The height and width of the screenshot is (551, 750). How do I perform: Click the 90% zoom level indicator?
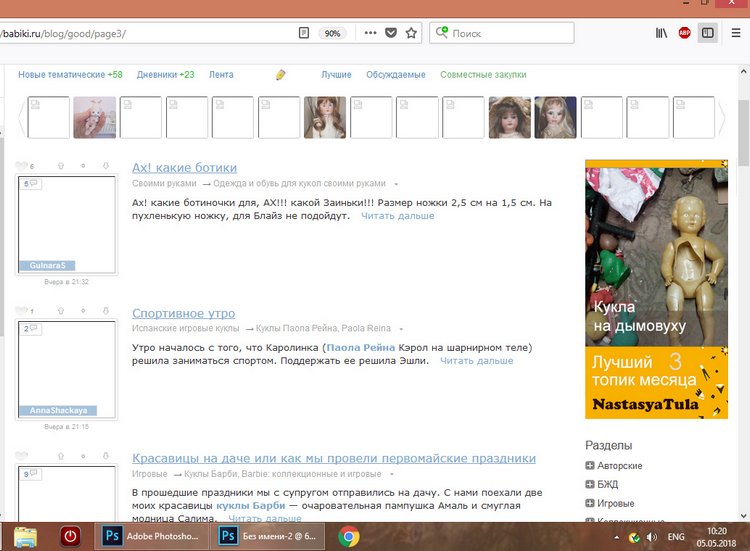(x=333, y=33)
